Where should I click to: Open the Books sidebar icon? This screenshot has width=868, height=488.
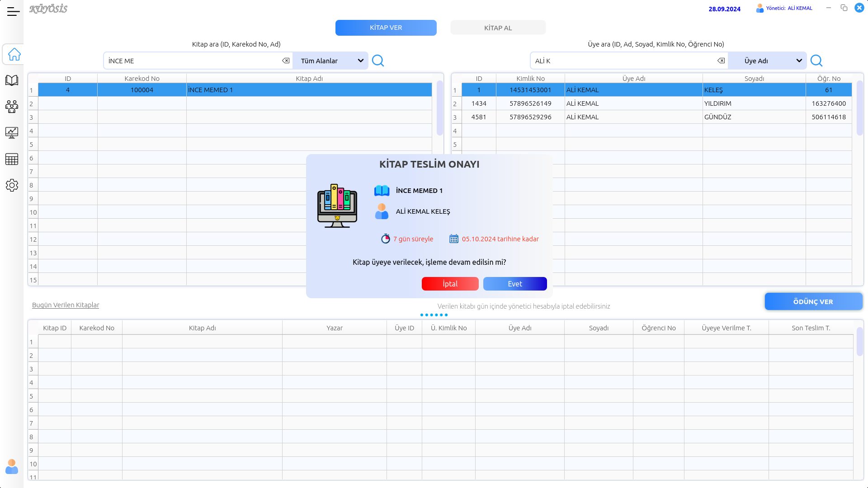click(x=12, y=80)
